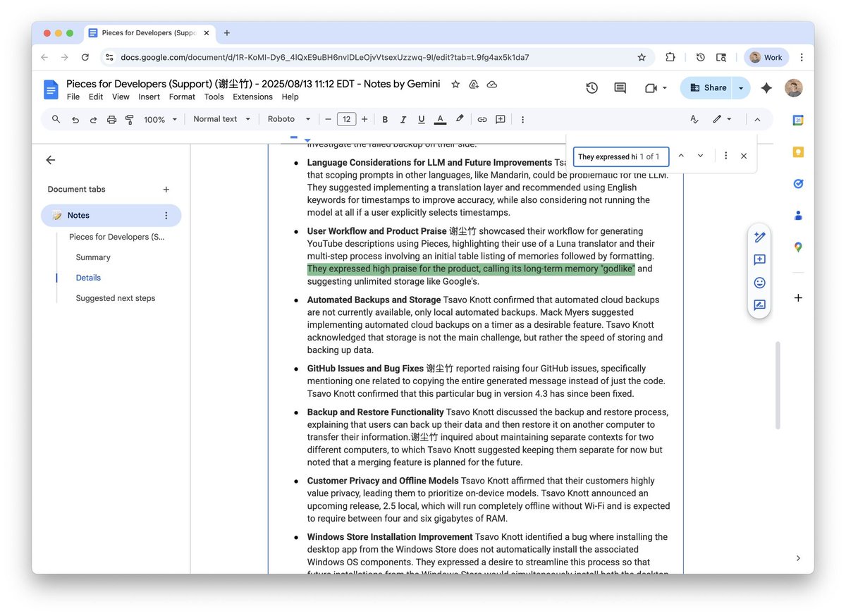Undo last edit
Screen dimensions: 846x616
tap(75, 120)
